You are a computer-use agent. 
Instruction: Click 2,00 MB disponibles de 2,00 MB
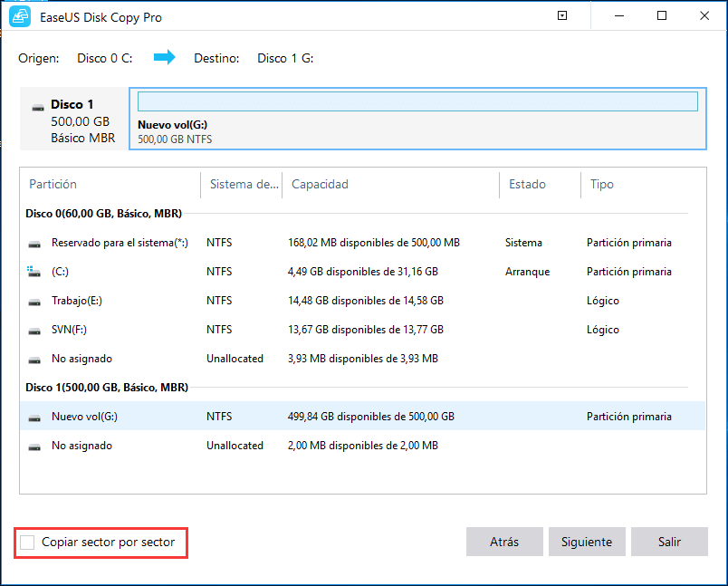pos(362,446)
